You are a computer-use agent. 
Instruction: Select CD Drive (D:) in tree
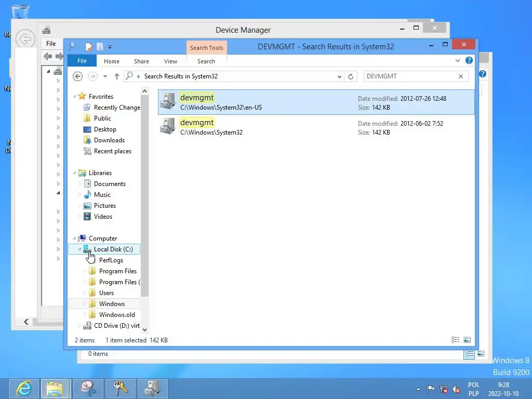click(x=111, y=326)
